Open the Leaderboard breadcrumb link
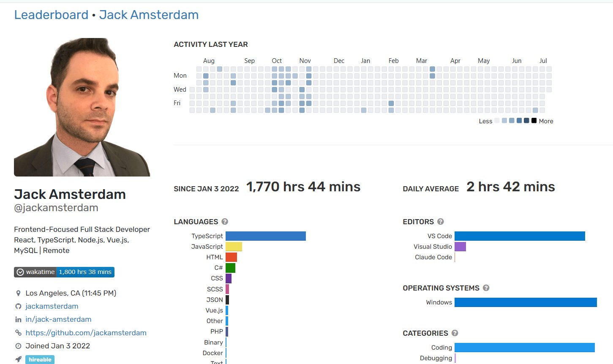The image size is (613, 364). [x=51, y=15]
